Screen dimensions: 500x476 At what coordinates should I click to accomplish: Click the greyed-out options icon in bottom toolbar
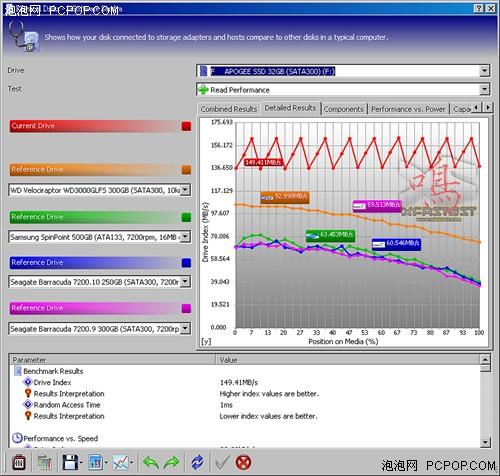coord(44,462)
